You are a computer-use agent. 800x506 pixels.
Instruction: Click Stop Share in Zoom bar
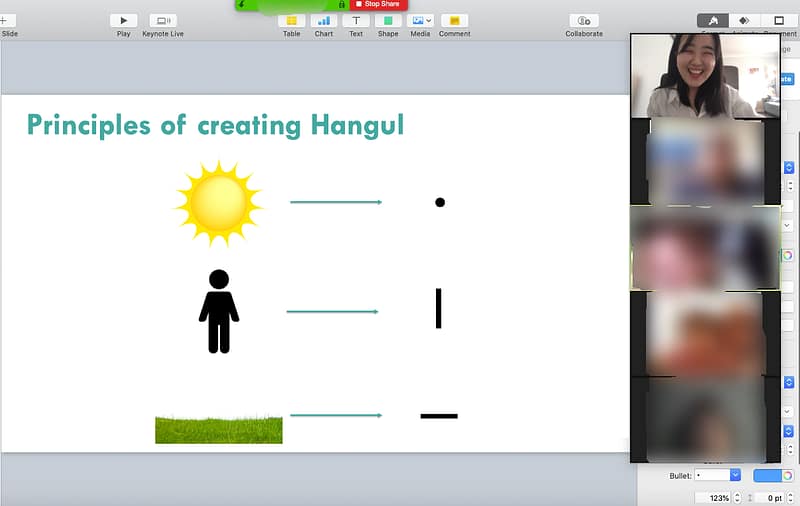coord(379,4)
